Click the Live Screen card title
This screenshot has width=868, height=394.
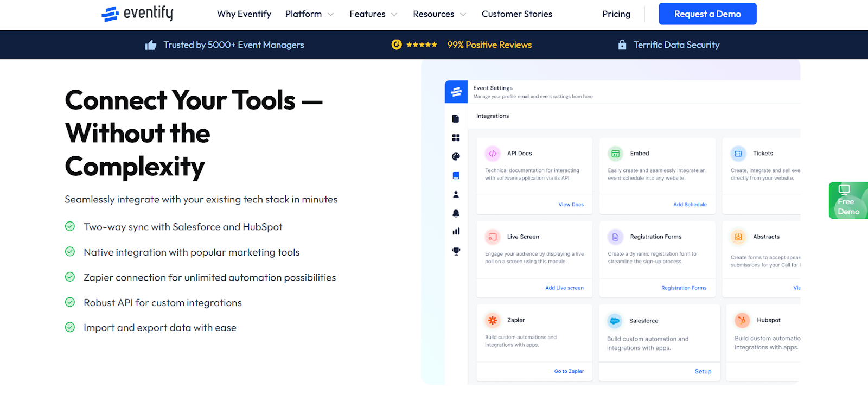pos(523,237)
